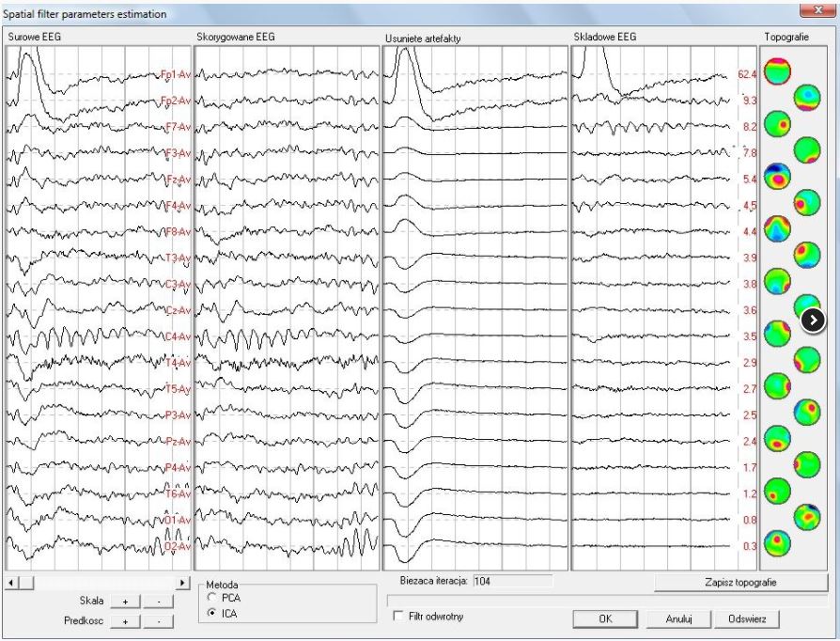Viewport: 840px width, 641px height.
Task: Select the topography map for component 3.5
Action: click(777, 334)
